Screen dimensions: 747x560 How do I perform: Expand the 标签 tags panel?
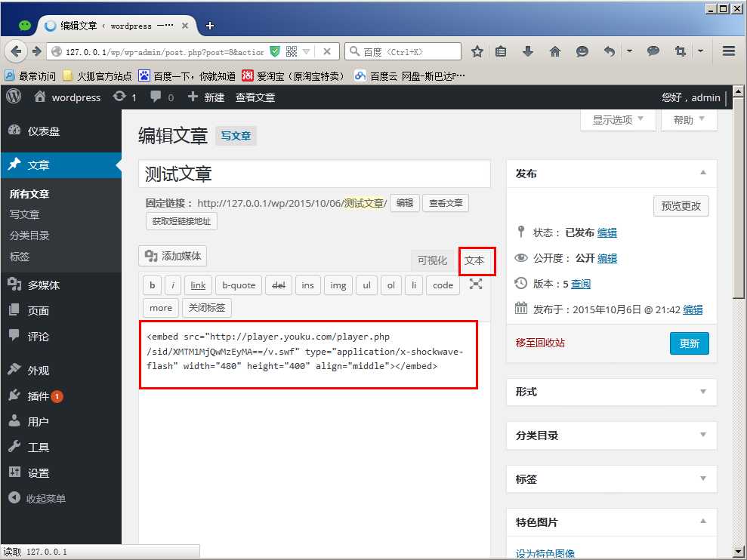703,478
